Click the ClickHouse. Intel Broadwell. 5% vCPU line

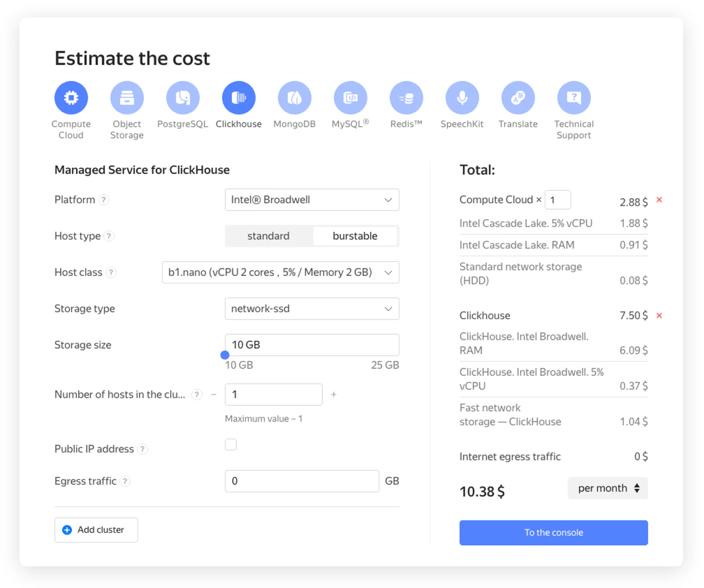pyautogui.click(x=554, y=379)
